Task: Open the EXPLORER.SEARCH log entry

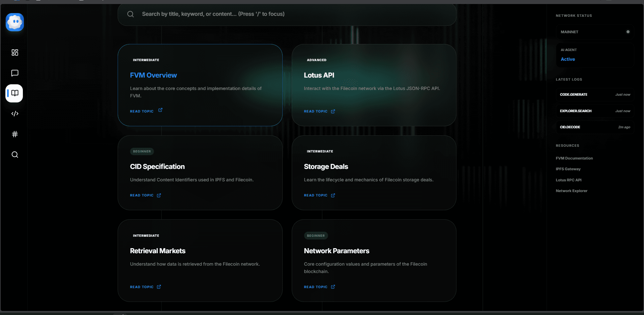Action: 595,111
